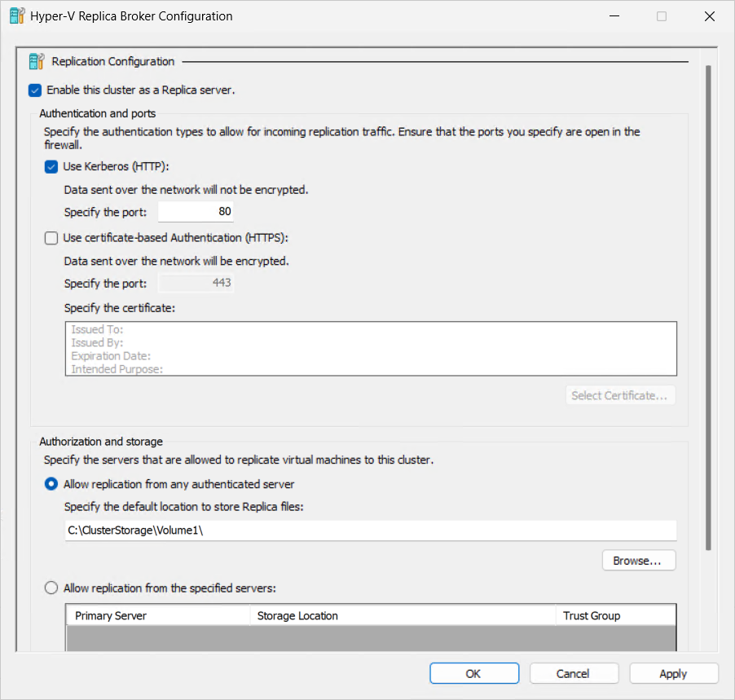This screenshot has width=735, height=700.
Task: Click the 'Authentication and ports' group label
Action: click(98, 113)
